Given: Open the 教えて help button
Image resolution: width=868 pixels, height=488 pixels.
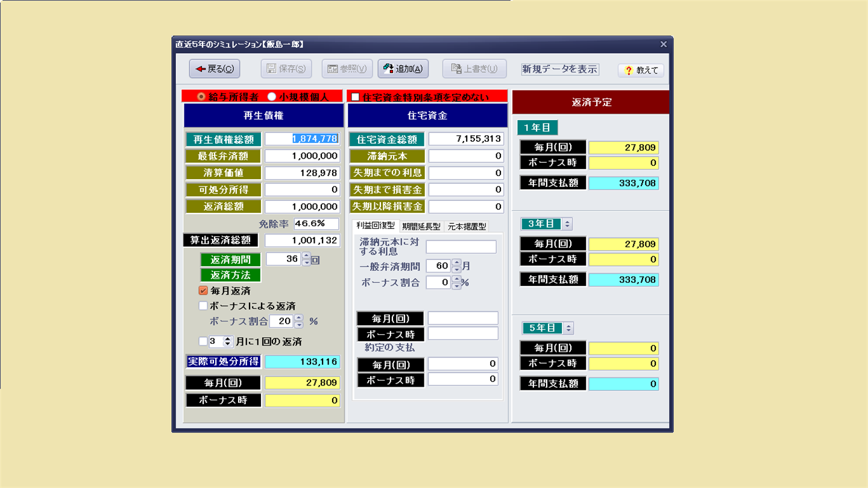Looking at the screenshot, I should point(641,70).
